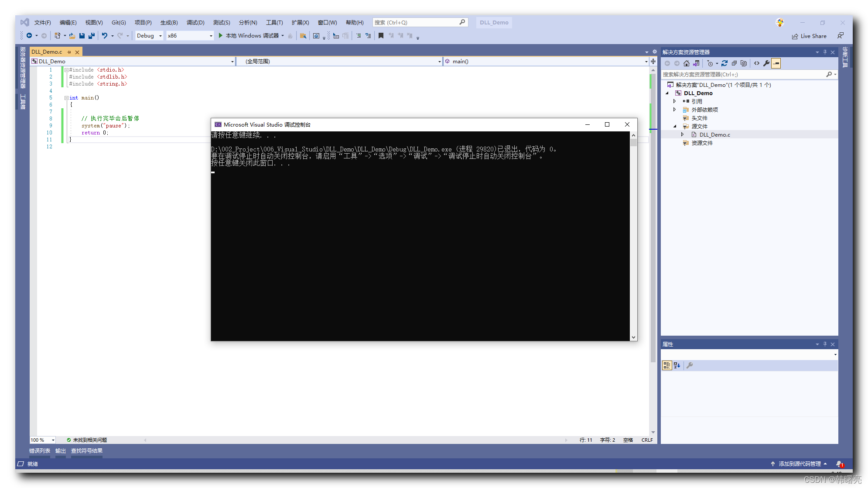Screen dimensions: 868x488
Task: Collapse the DLL_Demo project node
Action: (x=667, y=93)
